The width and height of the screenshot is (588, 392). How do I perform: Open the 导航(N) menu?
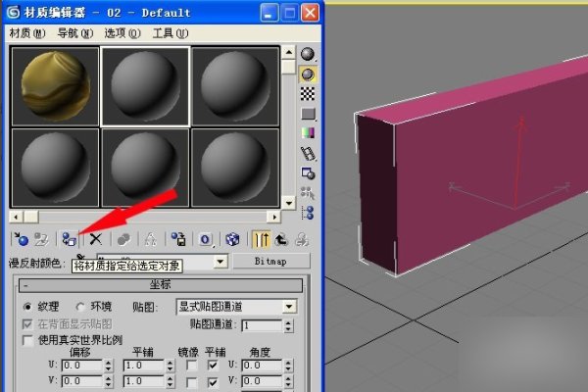pyautogui.click(x=75, y=33)
